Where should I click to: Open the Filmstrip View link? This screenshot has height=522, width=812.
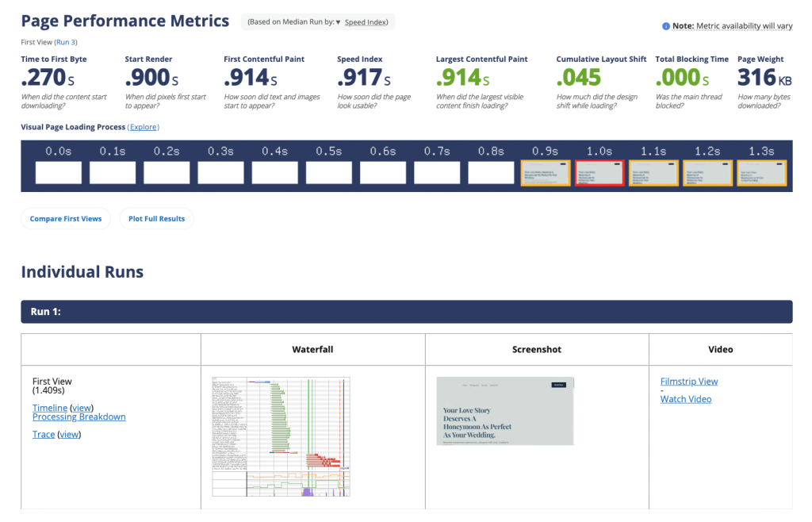tap(689, 382)
